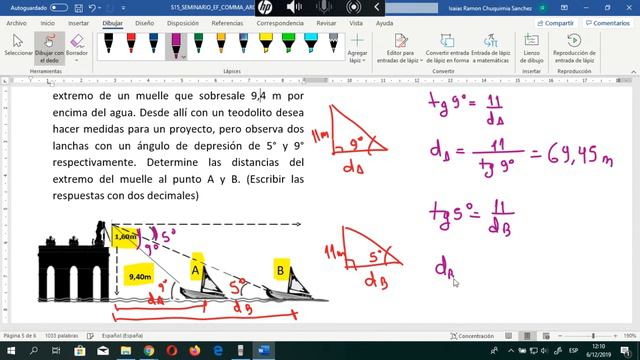Toggle the HP overlay microphone

tap(324, 7)
